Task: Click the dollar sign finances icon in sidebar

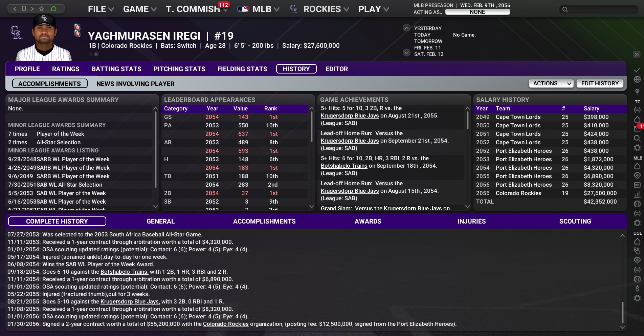Action: click(x=637, y=288)
